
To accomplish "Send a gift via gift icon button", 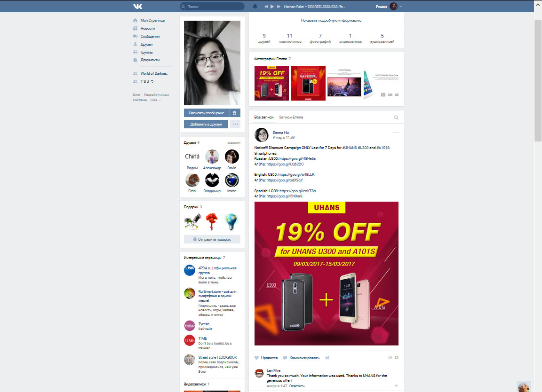I will (x=234, y=113).
